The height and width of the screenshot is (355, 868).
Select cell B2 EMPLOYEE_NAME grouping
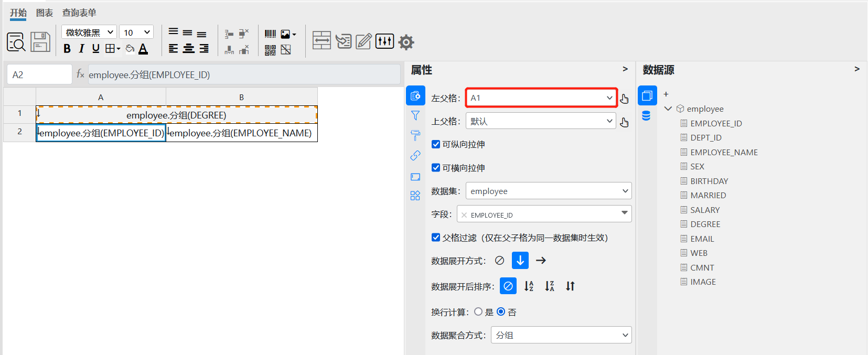pyautogui.click(x=242, y=133)
